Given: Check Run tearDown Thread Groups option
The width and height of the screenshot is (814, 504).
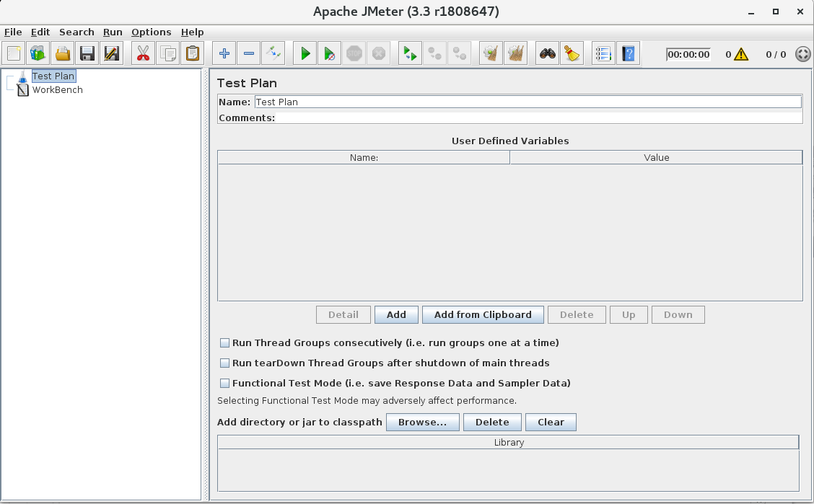Looking at the screenshot, I should 224,363.
